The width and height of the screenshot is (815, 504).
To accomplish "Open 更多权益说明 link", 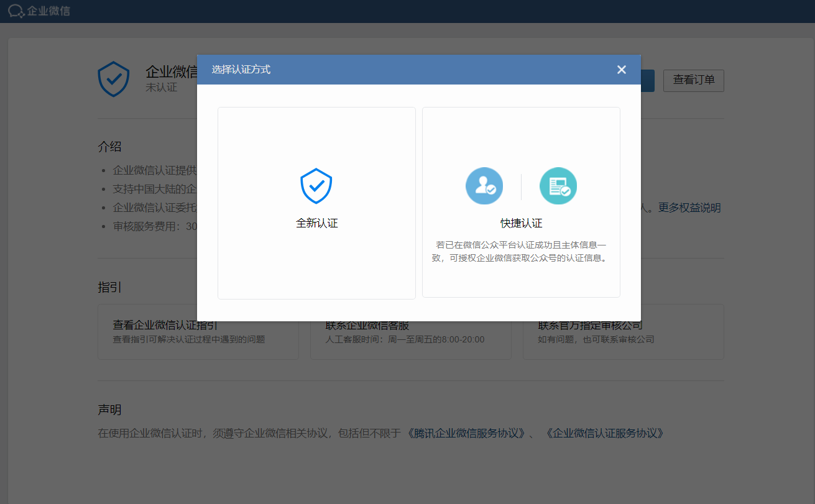I will [689, 208].
